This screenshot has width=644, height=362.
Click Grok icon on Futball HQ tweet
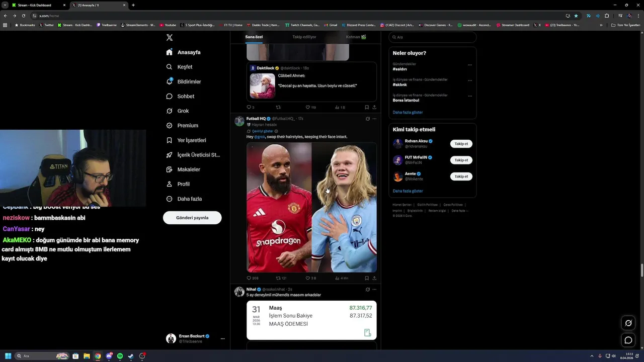(367, 119)
